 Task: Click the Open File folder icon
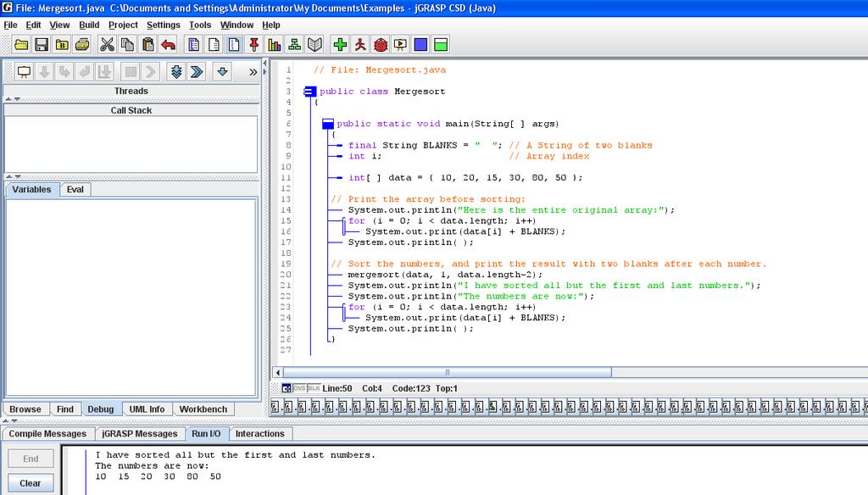[21, 44]
